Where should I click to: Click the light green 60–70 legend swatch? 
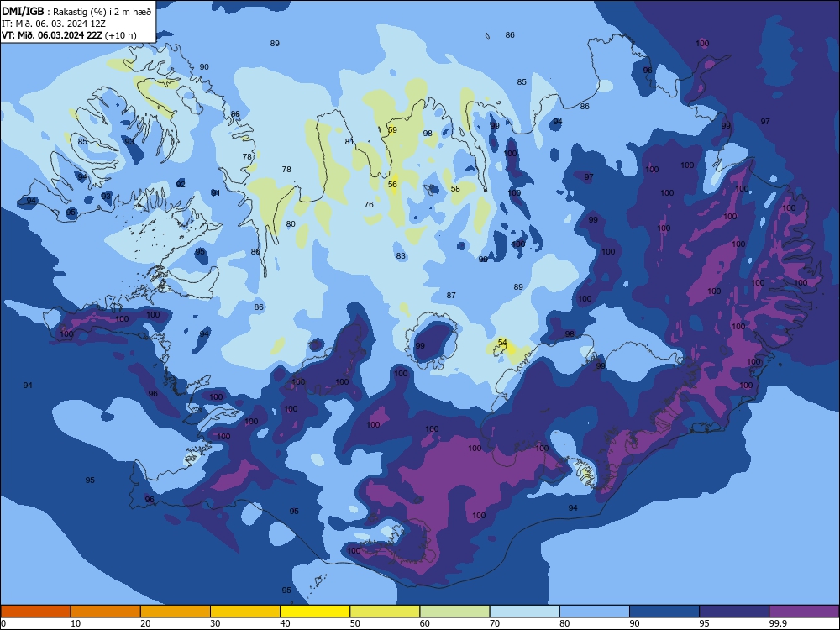click(454, 612)
